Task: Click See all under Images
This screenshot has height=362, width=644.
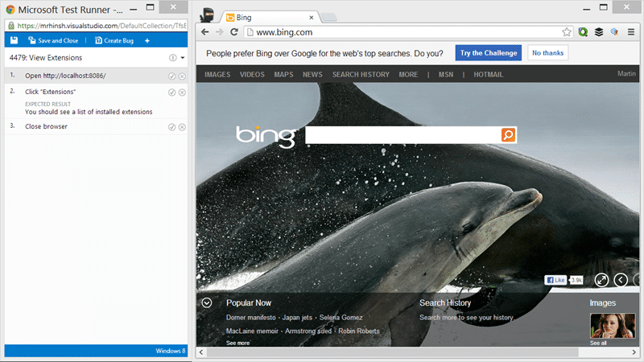Action: coord(598,343)
